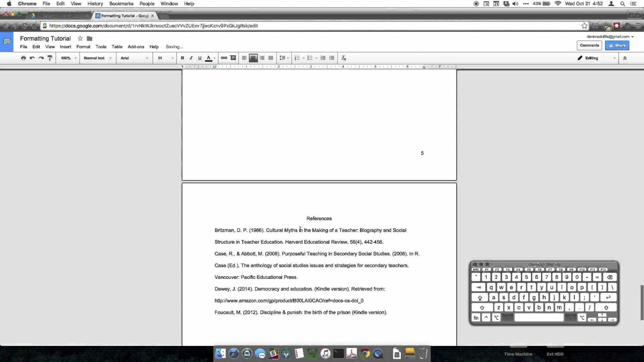Clear formatting with the Tx icon
Image resolution: width=644 pixels, height=362 pixels.
coord(344,58)
